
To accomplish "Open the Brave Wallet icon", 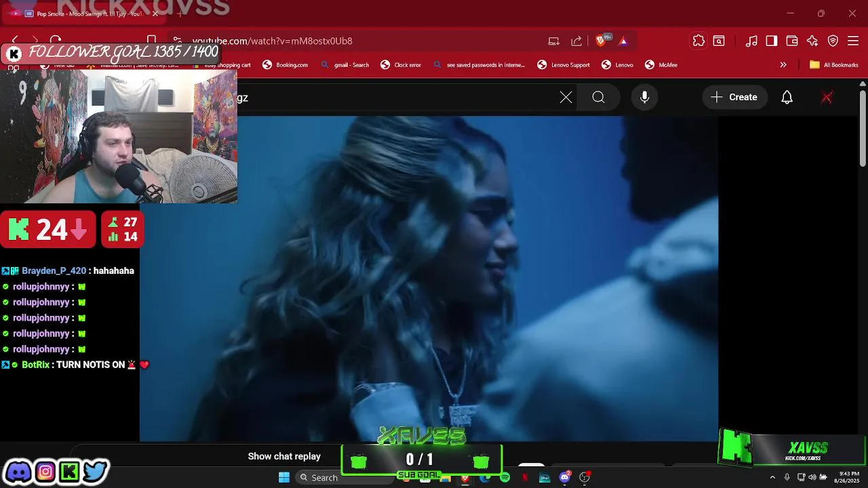I will pos(792,41).
